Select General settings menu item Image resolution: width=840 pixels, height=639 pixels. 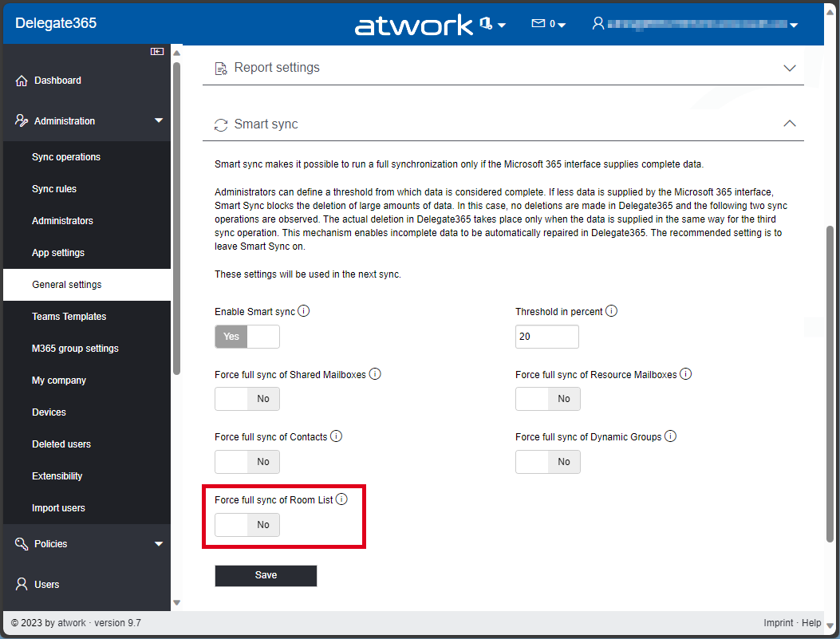pyautogui.click(x=87, y=285)
